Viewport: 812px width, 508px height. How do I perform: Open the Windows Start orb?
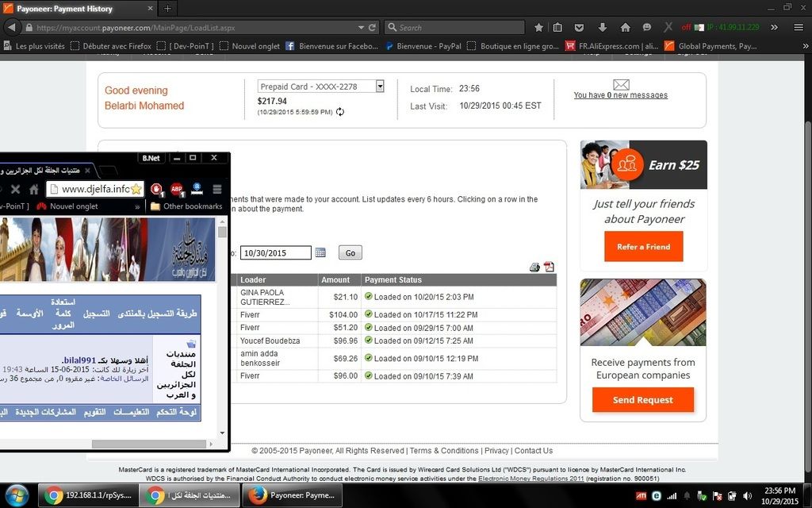(17, 495)
